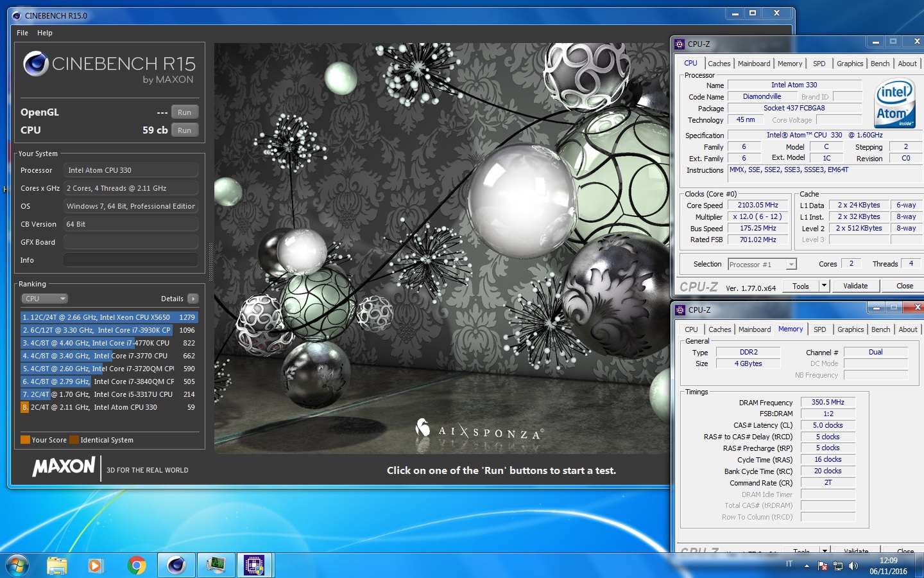This screenshot has height=578, width=924.
Task: Switch to Memory tab in top CPU-Z window
Action: pos(790,64)
